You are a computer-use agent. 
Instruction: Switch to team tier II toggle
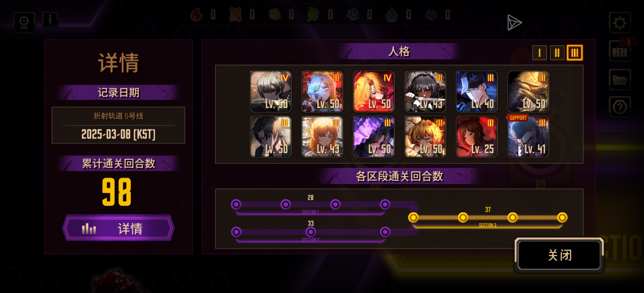tap(557, 53)
